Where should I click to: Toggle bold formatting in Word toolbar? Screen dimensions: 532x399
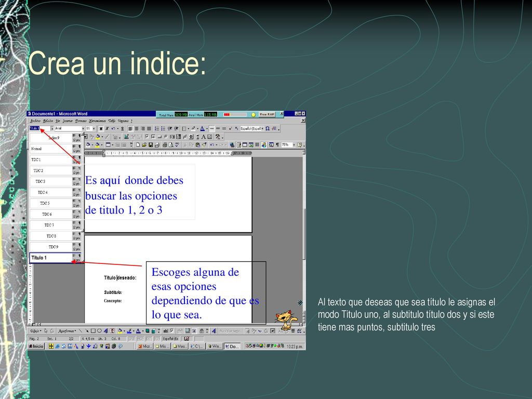pos(101,129)
